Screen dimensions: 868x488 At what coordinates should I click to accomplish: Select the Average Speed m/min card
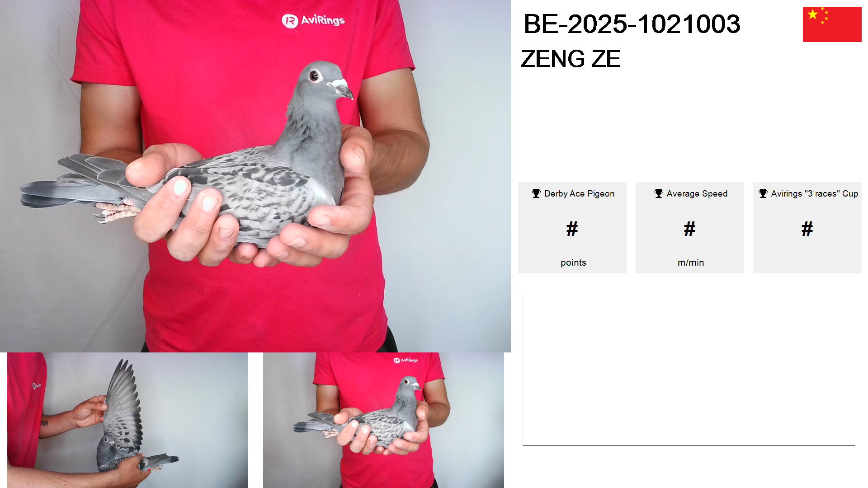[x=690, y=228]
